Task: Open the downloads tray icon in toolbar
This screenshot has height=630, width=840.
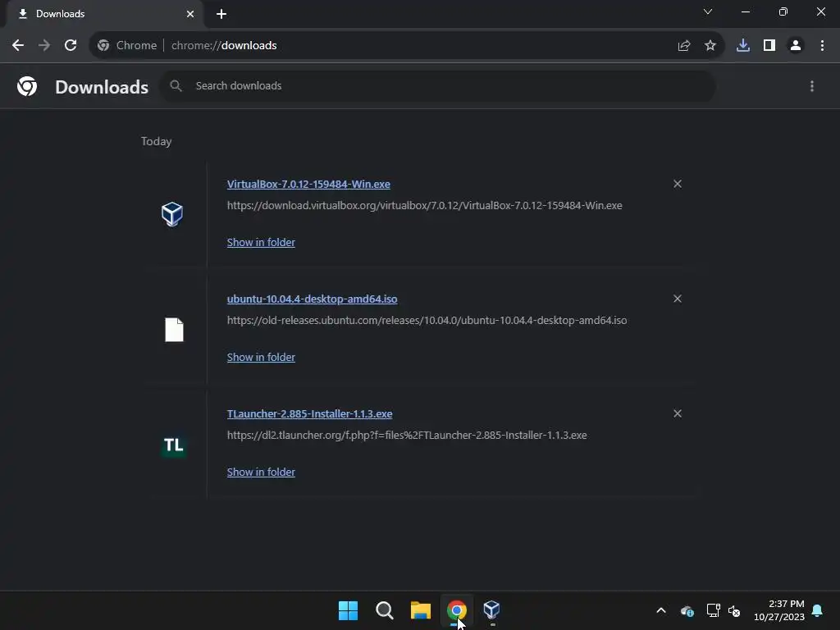Action: tap(742, 46)
